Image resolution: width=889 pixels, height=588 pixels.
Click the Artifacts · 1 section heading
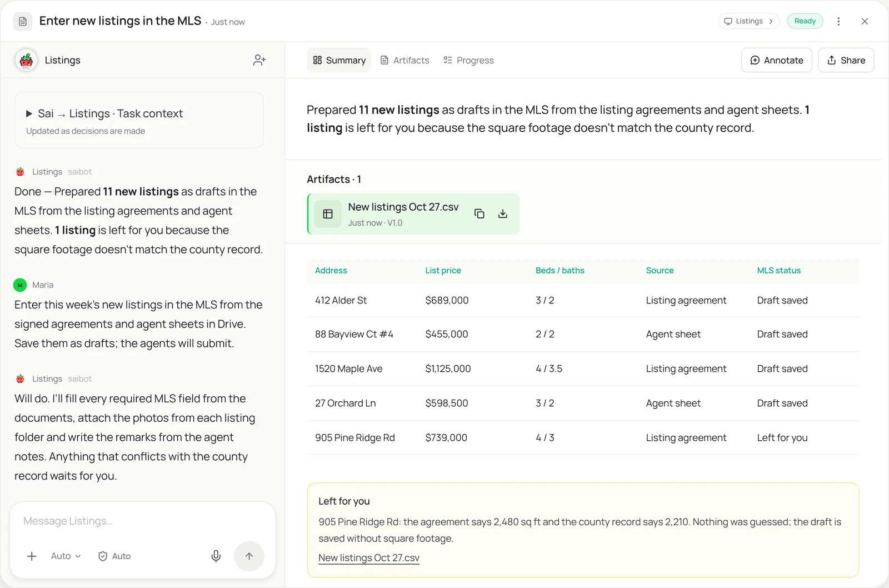click(334, 180)
